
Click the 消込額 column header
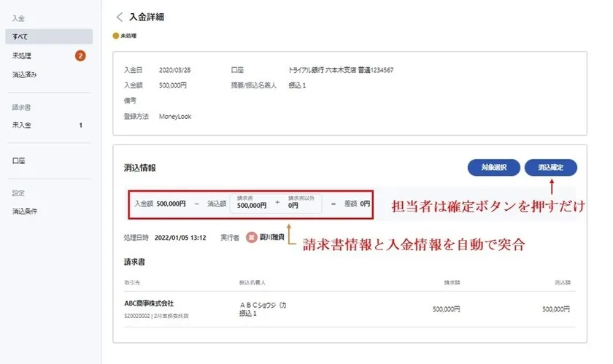[562, 282]
